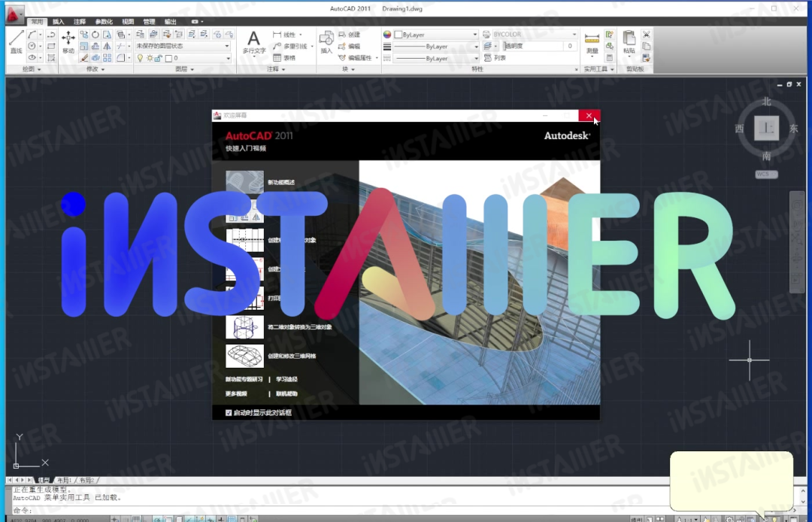Image resolution: width=812 pixels, height=522 pixels.
Task: Expand the 注释 panel flyout
Action: click(276, 69)
